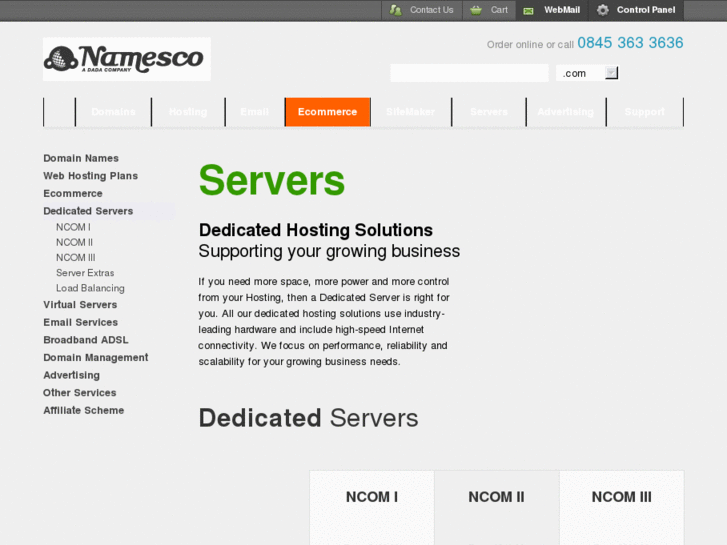The height and width of the screenshot is (545, 727).
Task: Click the Supporting your growing business subheading
Action: tap(329, 251)
